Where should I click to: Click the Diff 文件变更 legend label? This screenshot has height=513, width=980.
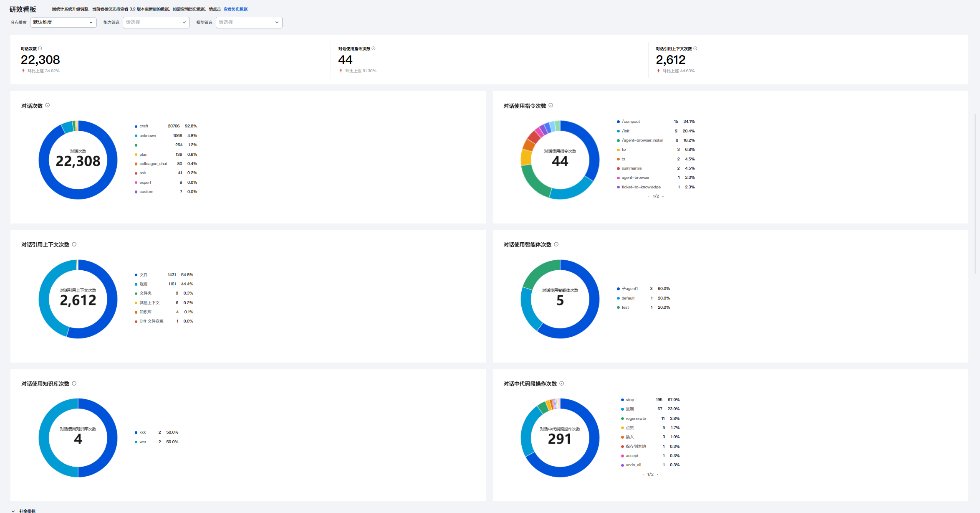click(152, 321)
